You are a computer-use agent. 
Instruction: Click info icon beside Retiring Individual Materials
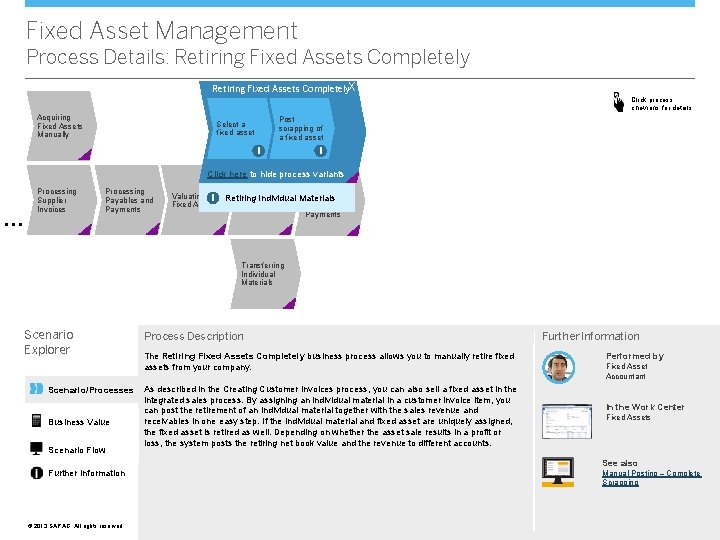click(x=213, y=198)
